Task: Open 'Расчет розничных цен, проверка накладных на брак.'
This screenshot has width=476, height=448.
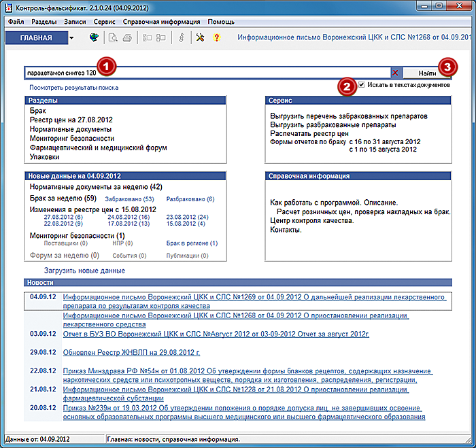Action: coord(364,212)
